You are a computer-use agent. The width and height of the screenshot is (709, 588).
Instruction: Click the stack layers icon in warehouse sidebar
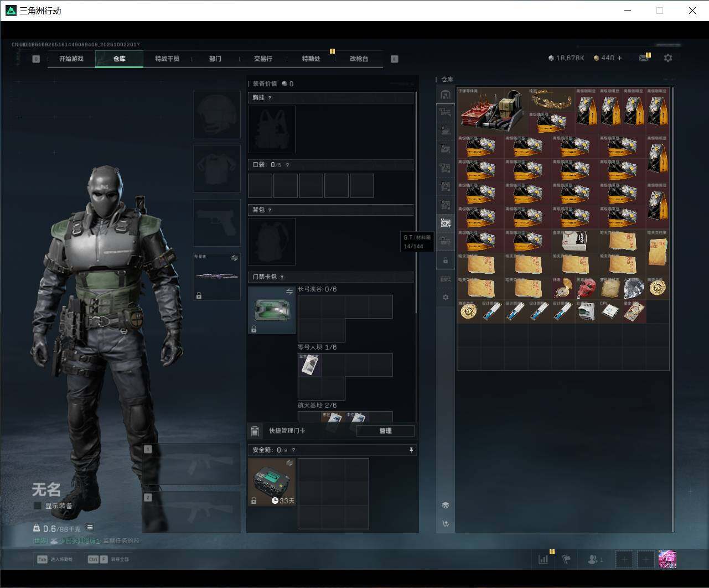tap(446, 505)
